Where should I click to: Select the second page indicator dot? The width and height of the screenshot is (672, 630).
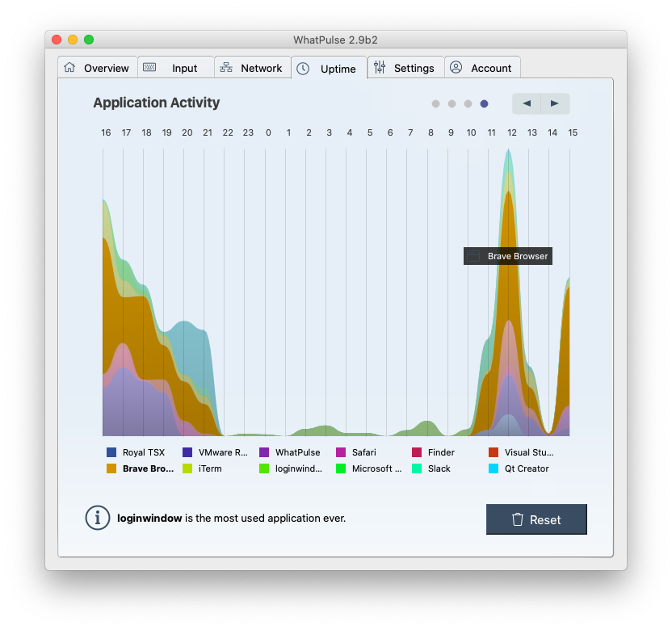pos(452,103)
